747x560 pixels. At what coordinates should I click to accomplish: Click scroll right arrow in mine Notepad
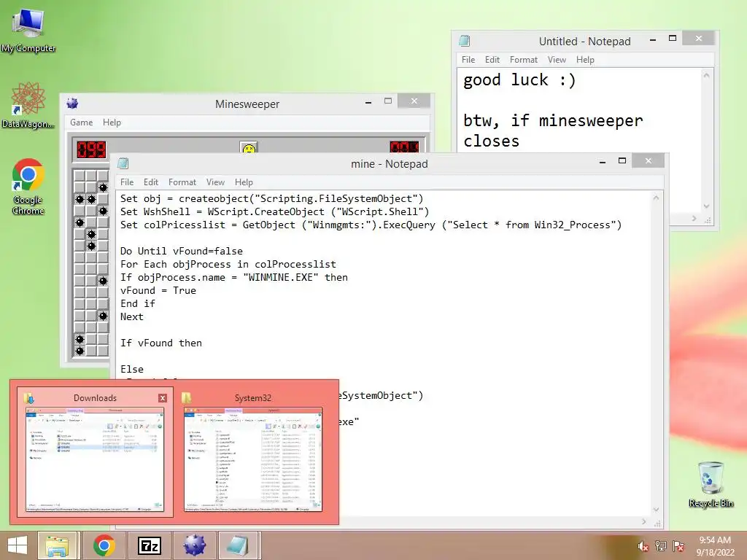click(x=644, y=522)
